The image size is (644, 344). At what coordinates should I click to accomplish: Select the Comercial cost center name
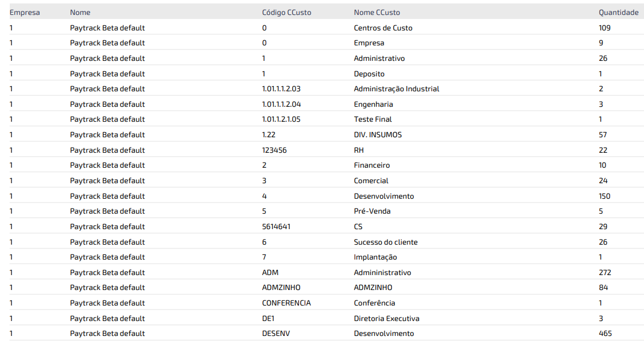(371, 181)
